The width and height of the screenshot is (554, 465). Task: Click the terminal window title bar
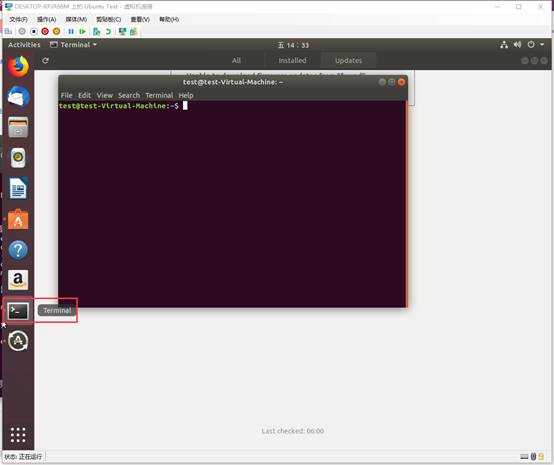233,82
